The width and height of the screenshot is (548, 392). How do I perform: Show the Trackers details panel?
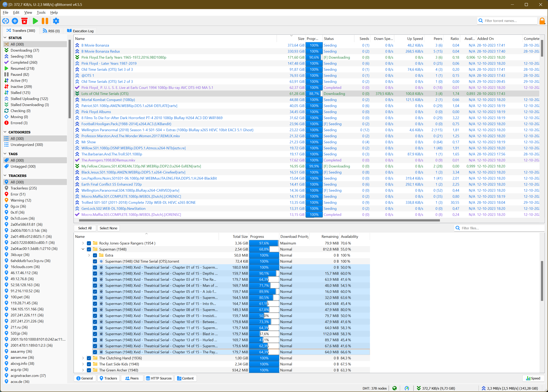pyautogui.click(x=108, y=378)
